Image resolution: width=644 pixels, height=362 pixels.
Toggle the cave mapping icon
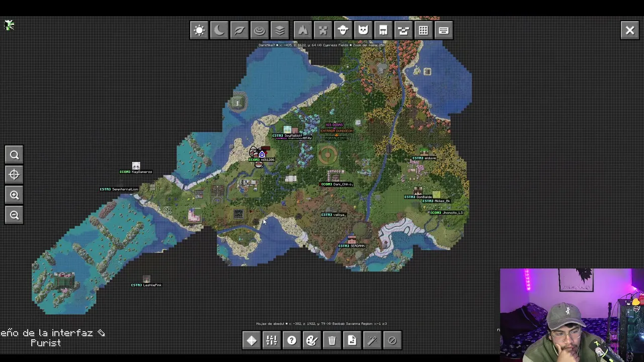(x=303, y=30)
